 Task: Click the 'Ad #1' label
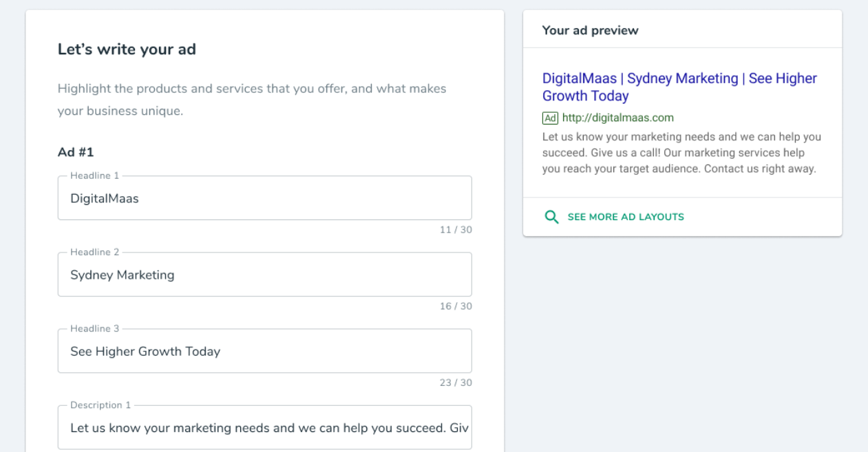(x=76, y=152)
